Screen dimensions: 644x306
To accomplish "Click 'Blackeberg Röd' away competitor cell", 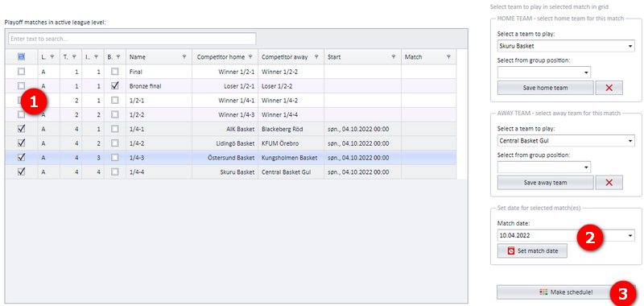I will point(291,129).
